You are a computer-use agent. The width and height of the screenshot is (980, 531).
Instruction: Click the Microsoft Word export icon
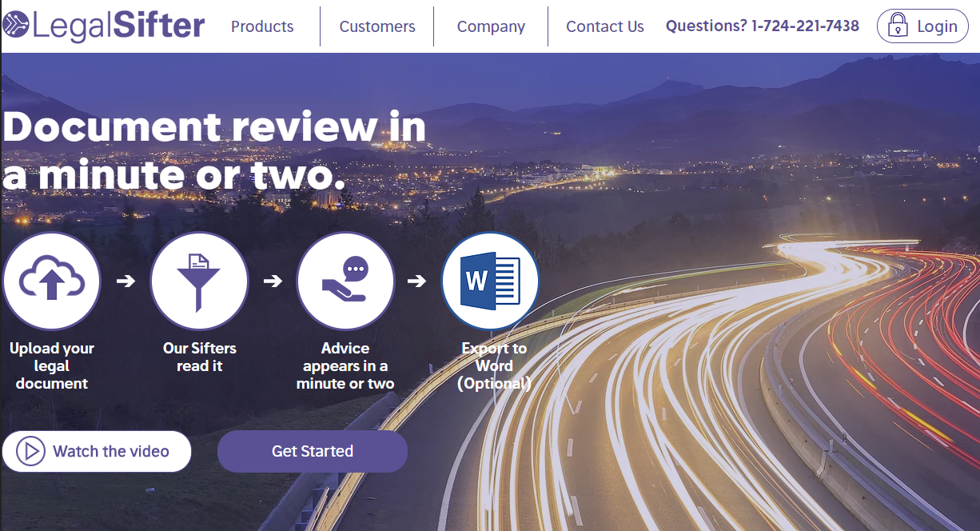tap(490, 281)
